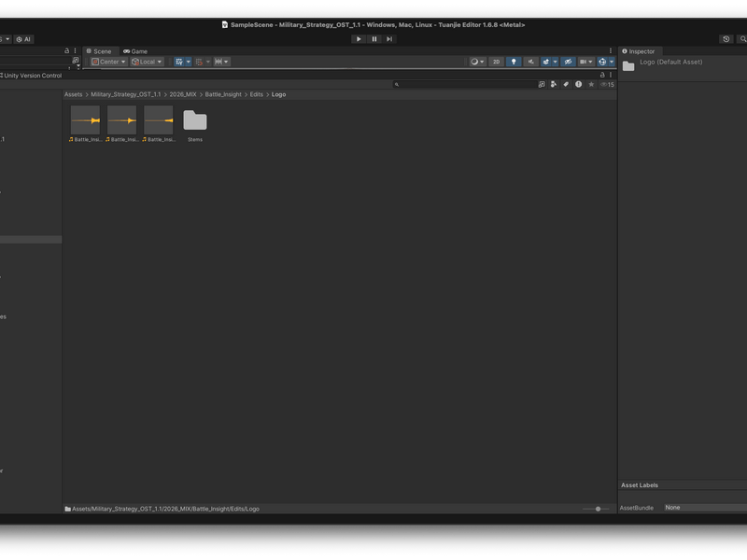Screen dimensions: 747x560
Task: Step forward one frame
Action: click(x=389, y=39)
